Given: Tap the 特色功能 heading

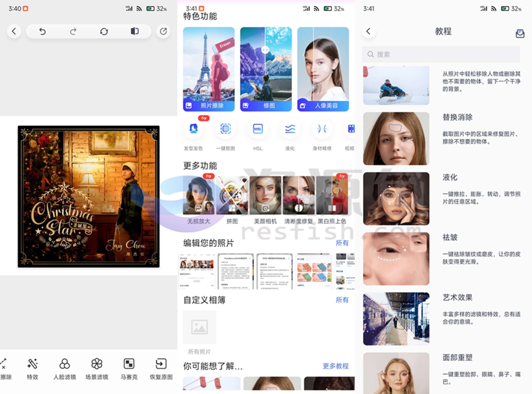Looking at the screenshot, I should [x=200, y=16].
